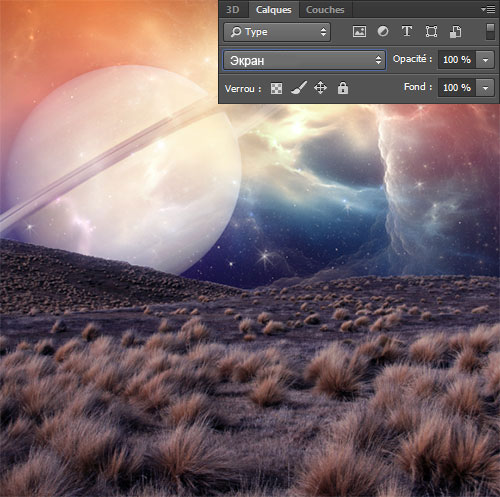Select the Calques tab
This screenshot has width=500, height=497.
[273, 10]
